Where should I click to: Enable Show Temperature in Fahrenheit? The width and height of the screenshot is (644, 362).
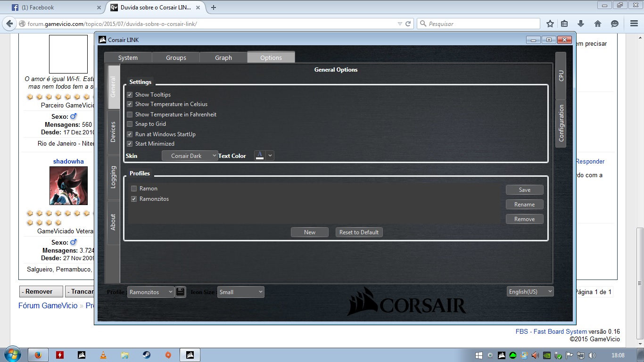point(130,115)
